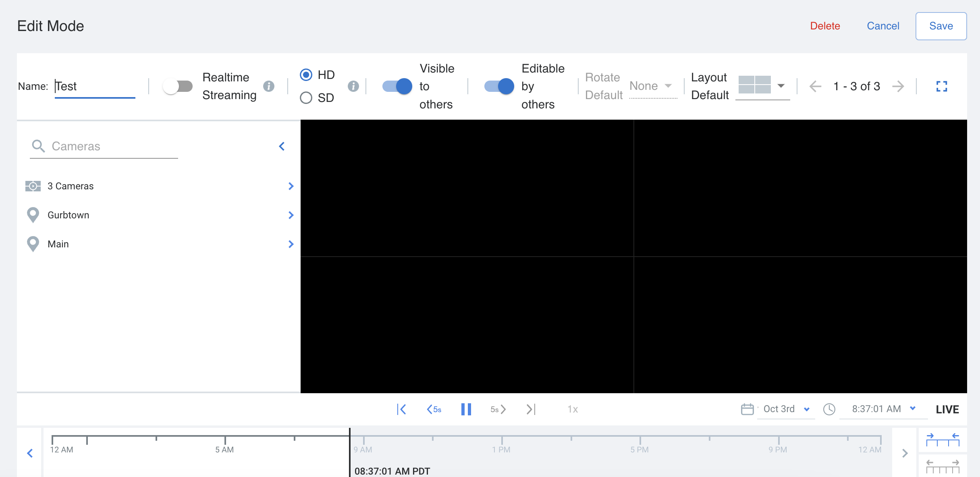Viewport: 980px width, 477px height.
Task: Open the HD/SD quality info icon
Action: coord(353,86)
